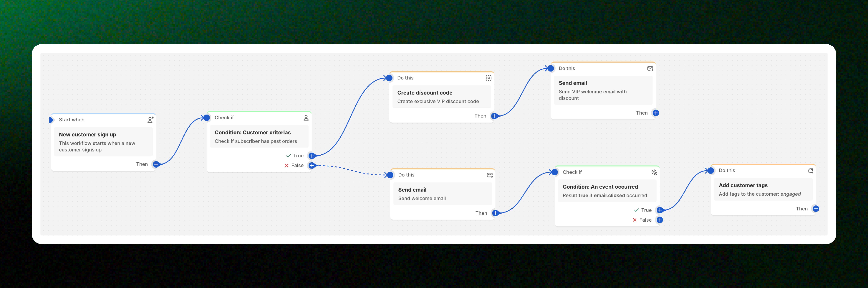Click the plus after Add customer tags' Then
Screen dimensions: 868x288
(816, 209)
